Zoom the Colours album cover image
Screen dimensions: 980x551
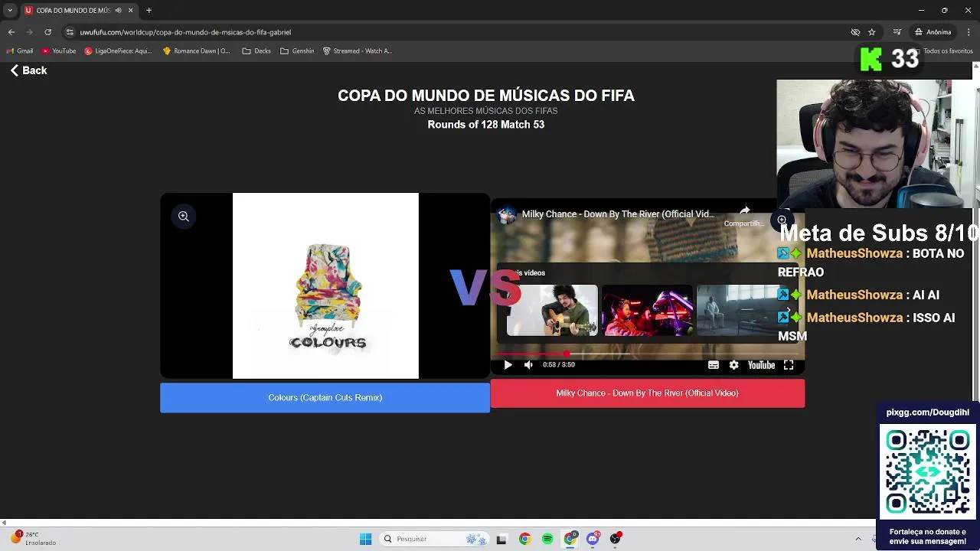184,217
